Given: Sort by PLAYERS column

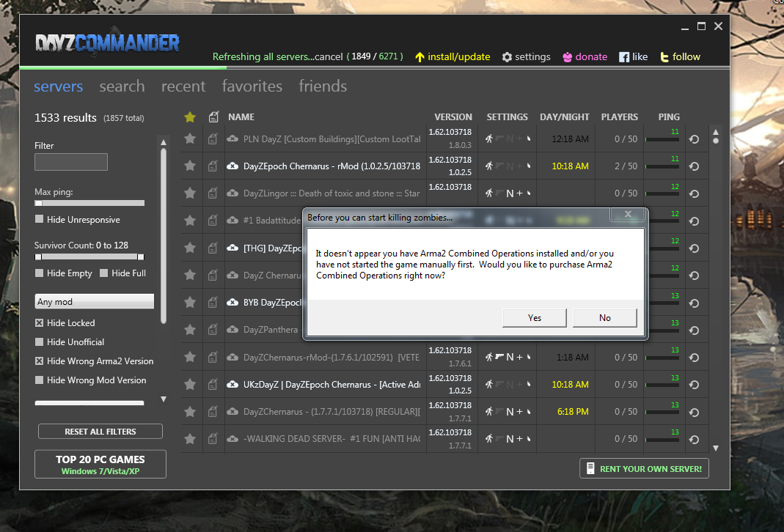Looking at the screenshot, I should point(620,117).
